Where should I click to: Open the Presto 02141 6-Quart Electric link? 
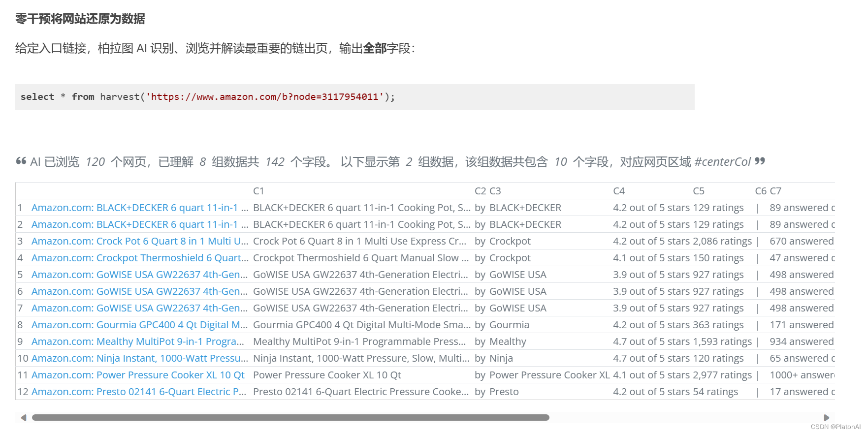point(139,392)
